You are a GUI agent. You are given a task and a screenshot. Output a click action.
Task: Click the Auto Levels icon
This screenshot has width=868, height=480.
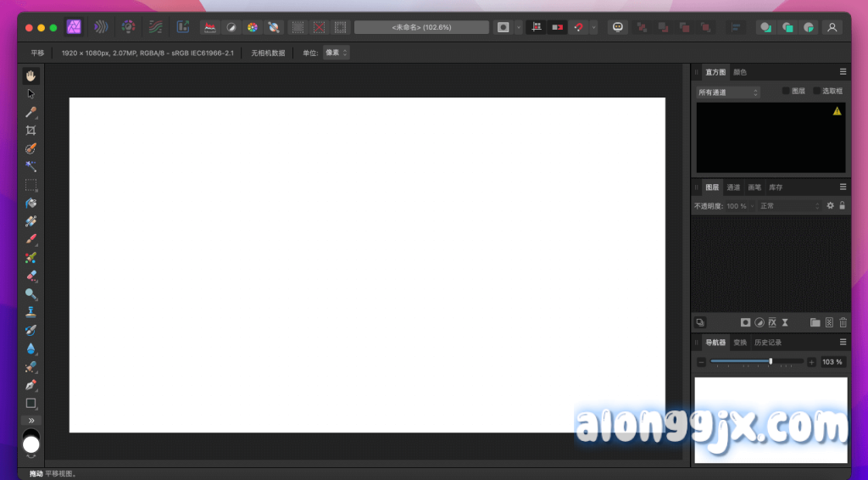[209, 27]
